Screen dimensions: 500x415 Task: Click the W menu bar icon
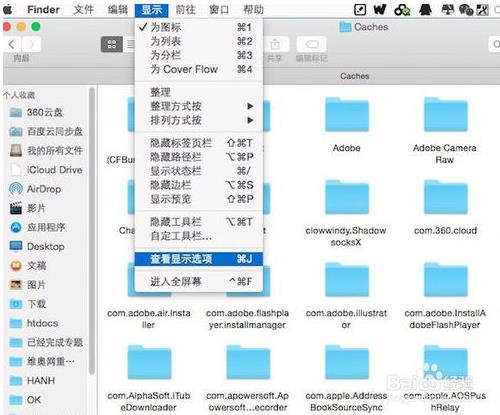pyautogui.click(x=379, y=10)
